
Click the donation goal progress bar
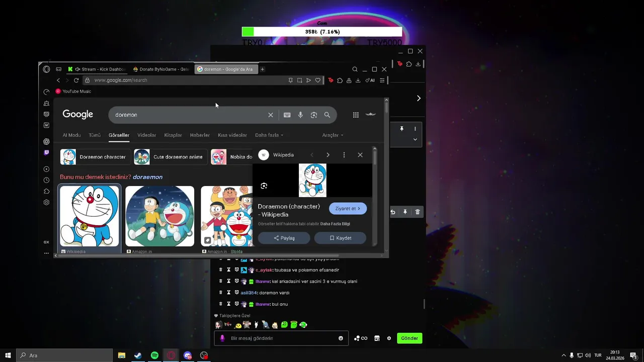[322, 32]
